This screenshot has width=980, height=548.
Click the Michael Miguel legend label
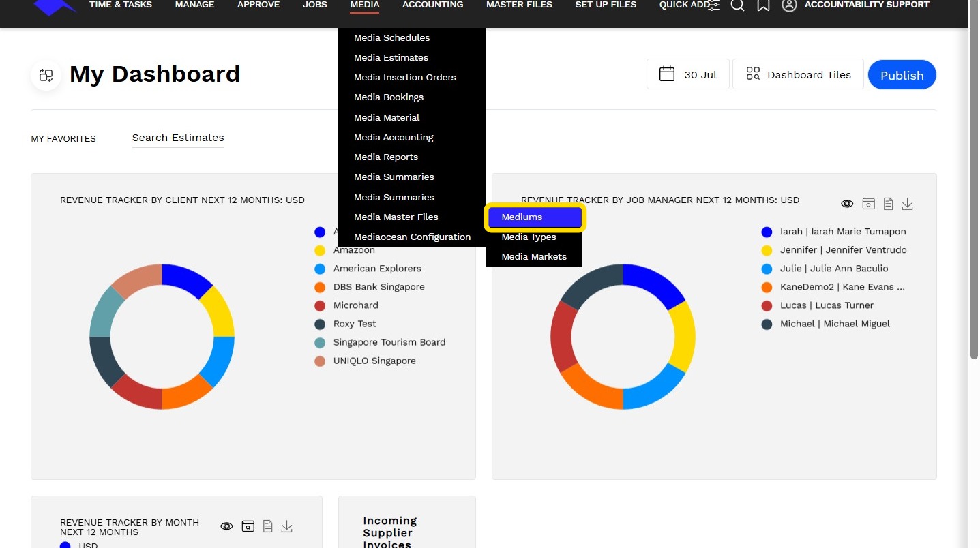tap(835, 324)
